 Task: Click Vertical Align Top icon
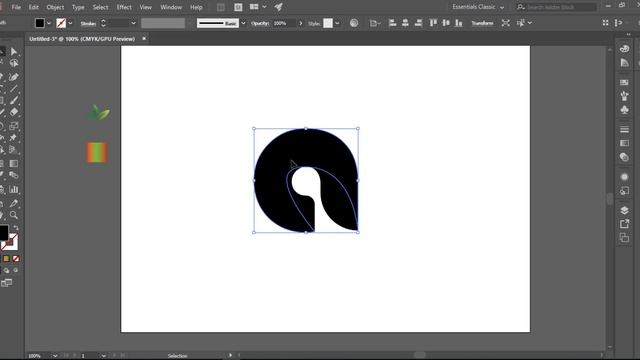[x=433, y=23]
